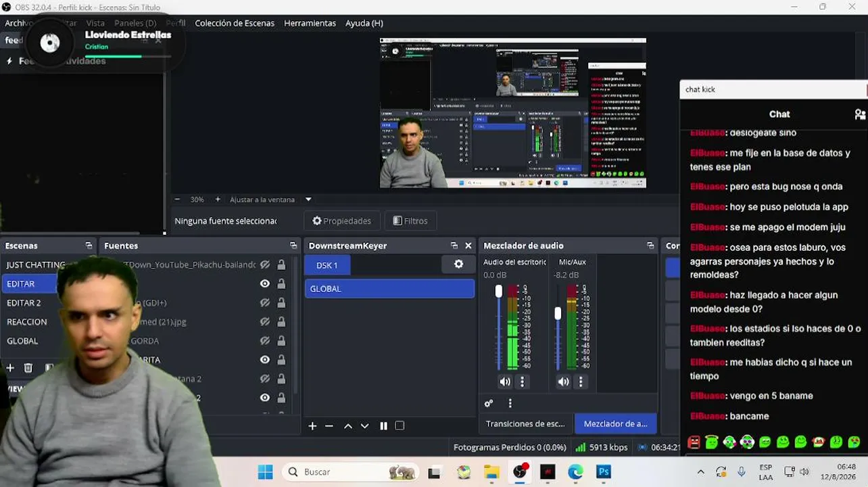The image size is (868, 487).
Task: Show the GORDA source
Action: click(265, 341)
